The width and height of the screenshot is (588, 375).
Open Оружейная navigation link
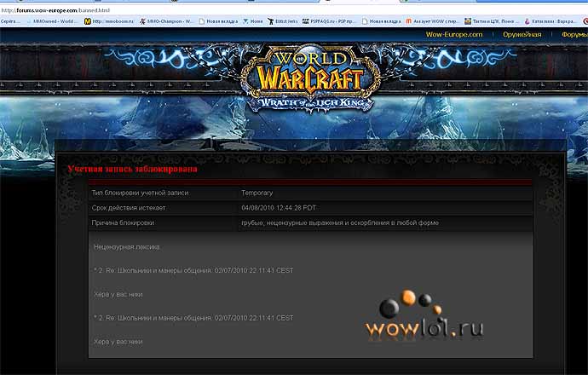point(522,34)
